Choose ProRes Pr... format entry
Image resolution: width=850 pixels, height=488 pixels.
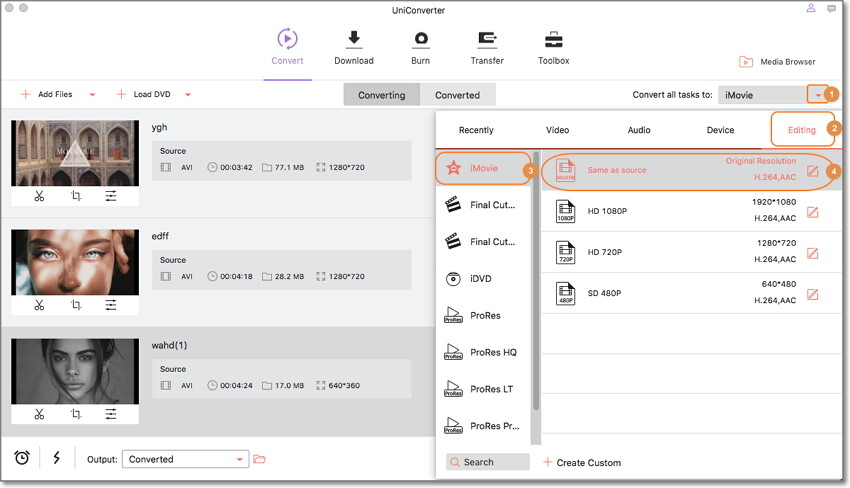pyautogui.click(x=483, y=426)
